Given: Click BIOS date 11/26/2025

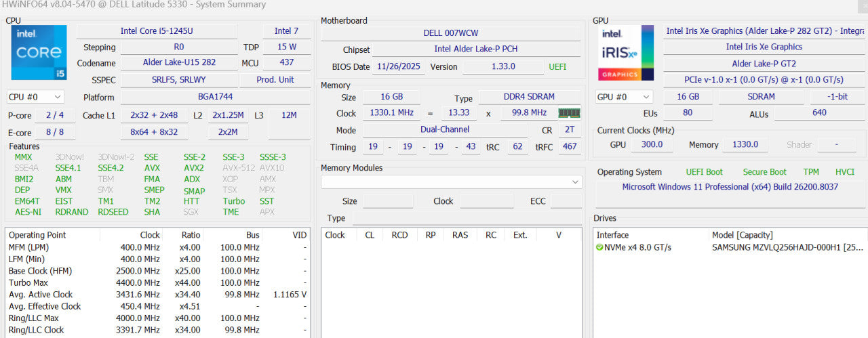Looking at the screenshot, I should point(399,67).
